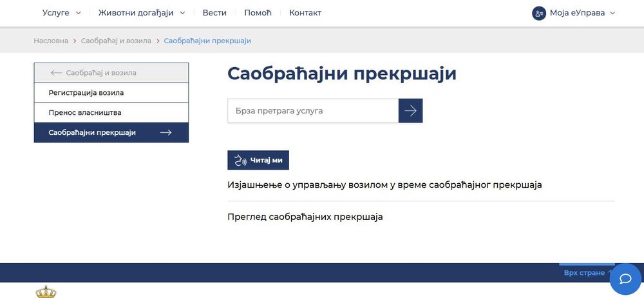Click back arrow beside Саобраћај и возила in sidebar
Image resolution: width=644 pixels, height=298 pixels.
56,73
